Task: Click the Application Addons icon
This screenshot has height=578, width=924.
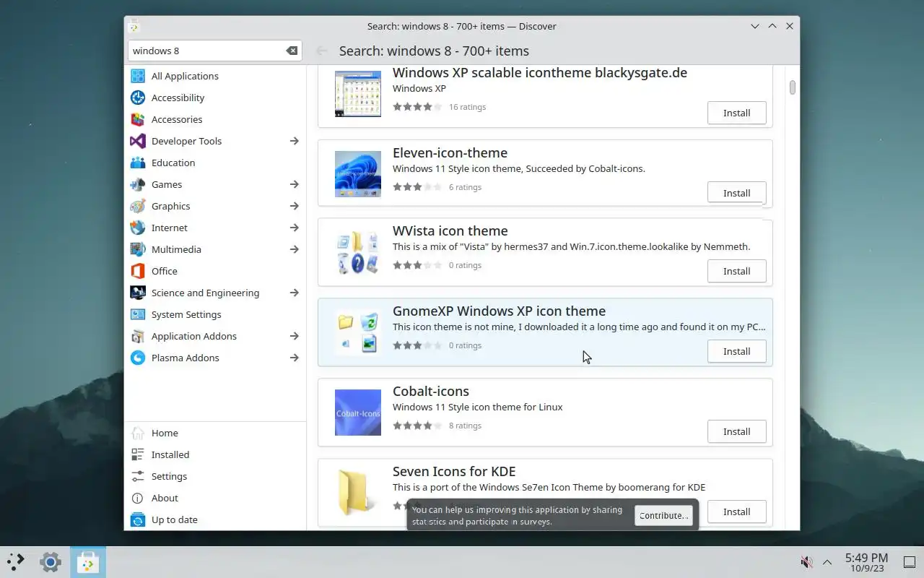Action: pos(138,336)
